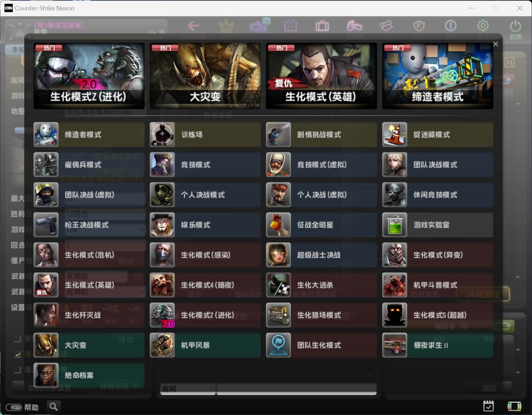Uncheck the checked checkbox on the left panel
This screenshot has height=415, width=532.
tap(17, 354)
